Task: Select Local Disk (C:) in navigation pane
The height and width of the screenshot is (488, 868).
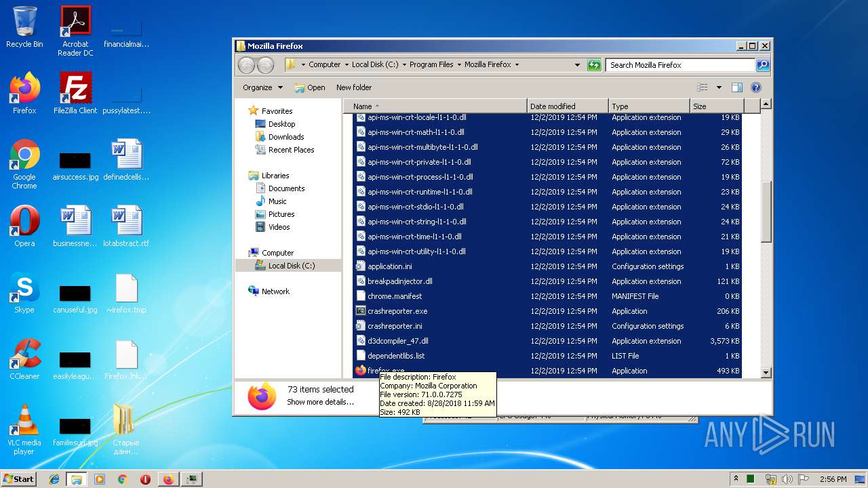Action: (292, 266)
